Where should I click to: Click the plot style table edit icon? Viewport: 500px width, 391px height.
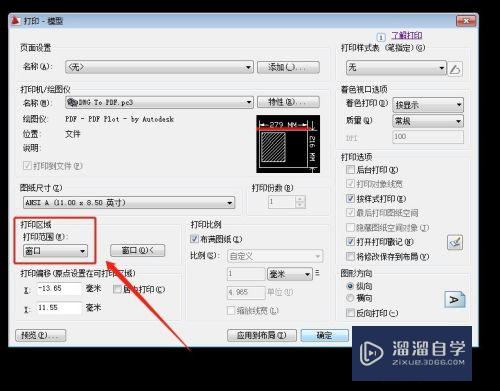[455, 69]
